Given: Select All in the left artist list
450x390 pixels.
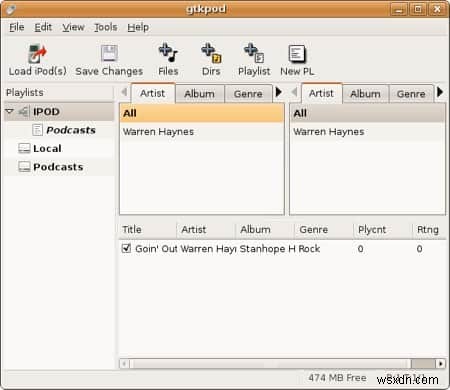Looking at the screenshot, I should (202, 113).
